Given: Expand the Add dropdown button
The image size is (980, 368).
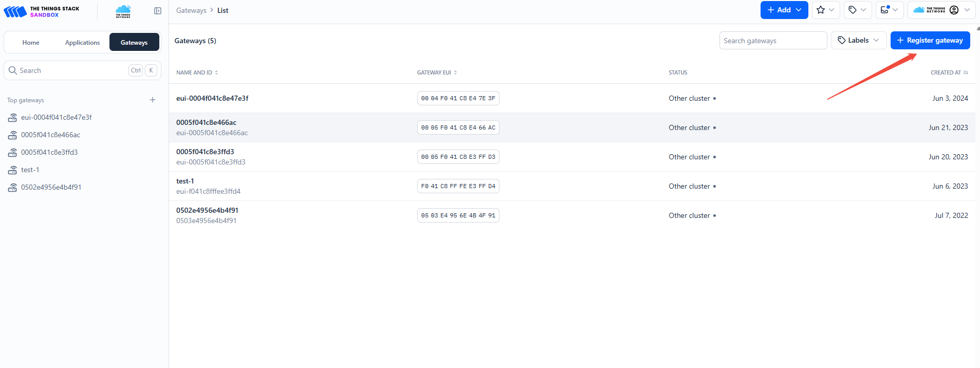Looking at the screenshot, I should tap(784, 10).
